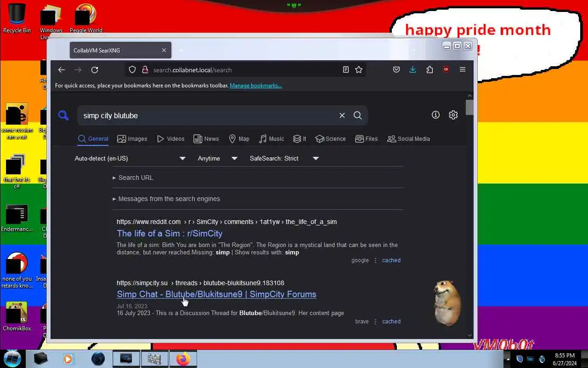Open cached link for the google result
Viewport: 588px width, 368px height.
(x=391, y=260)
